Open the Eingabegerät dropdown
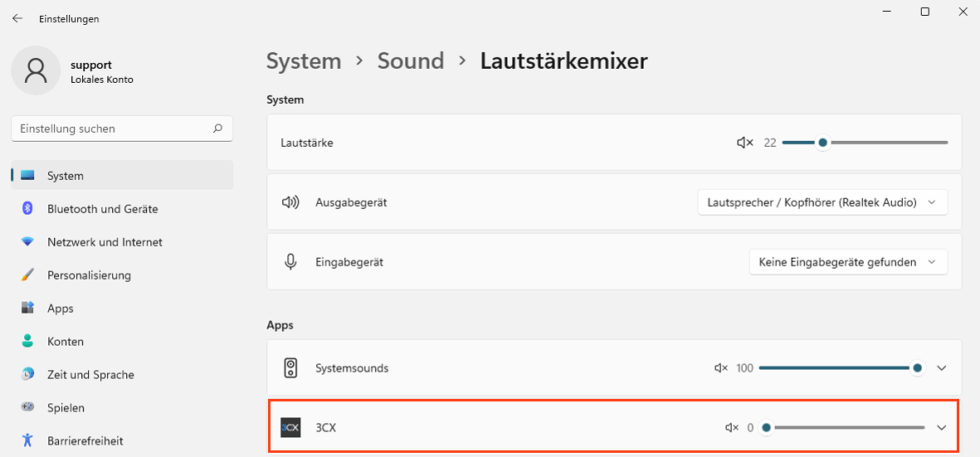Screen dimensions: 980x457 [x=847, y=262]
